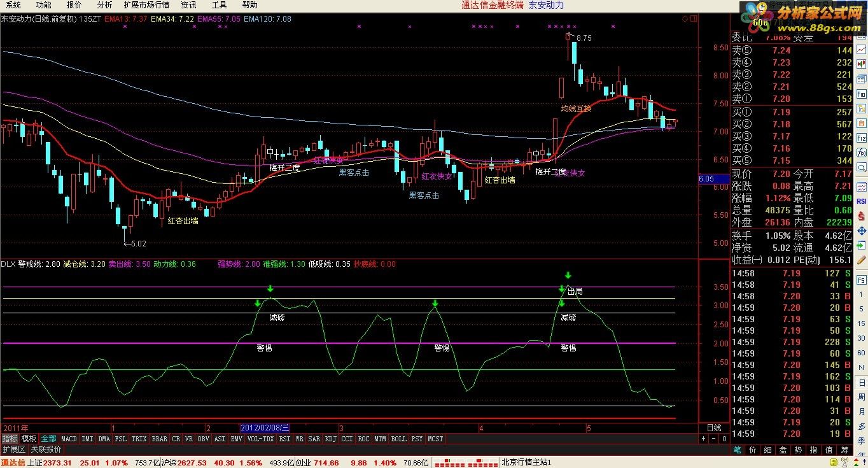Click the 日线 period label below chart

click(714, 428)
